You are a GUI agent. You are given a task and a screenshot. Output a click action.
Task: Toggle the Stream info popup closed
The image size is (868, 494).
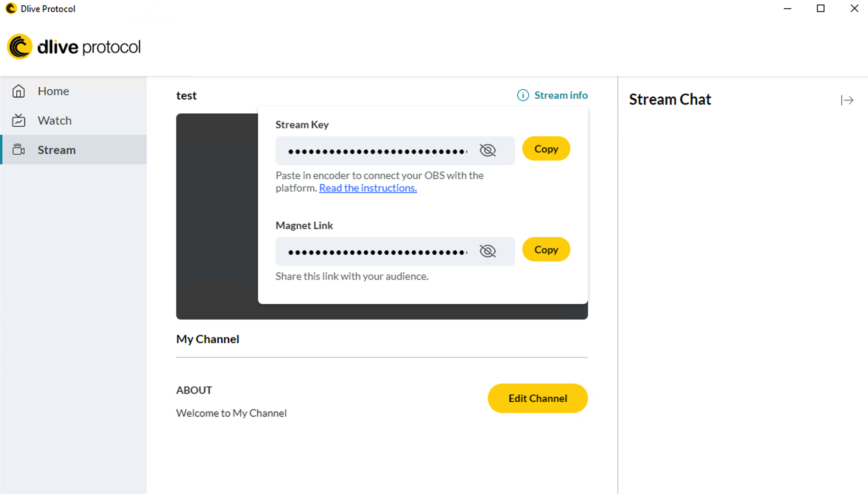click(x=561, y=95)
